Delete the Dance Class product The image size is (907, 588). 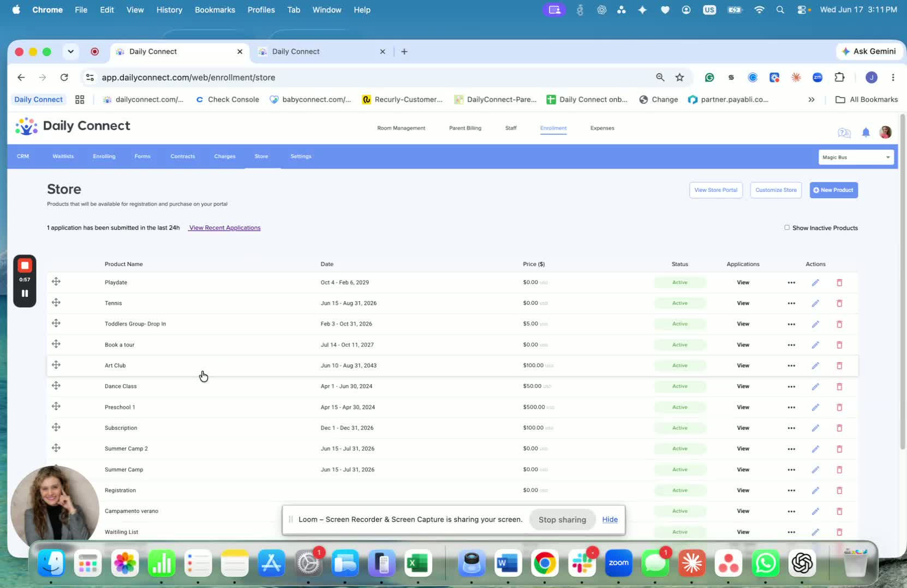point(839,387)
